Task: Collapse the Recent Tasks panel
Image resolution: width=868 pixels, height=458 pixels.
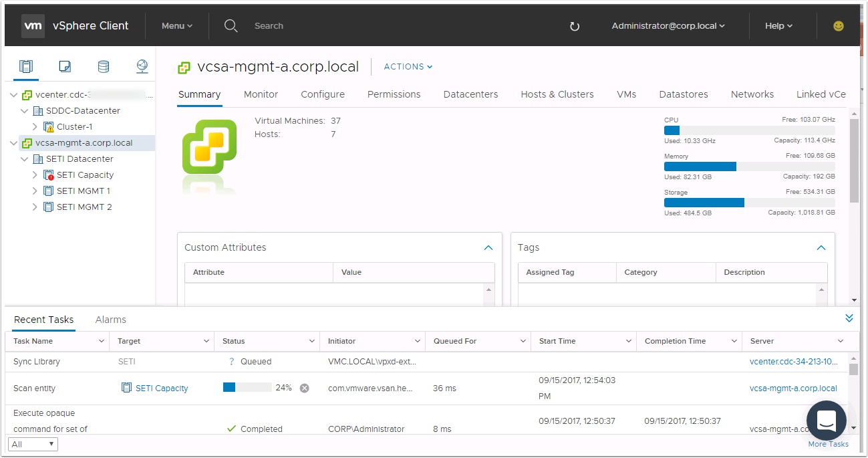Action: click(x=849, y=318)
